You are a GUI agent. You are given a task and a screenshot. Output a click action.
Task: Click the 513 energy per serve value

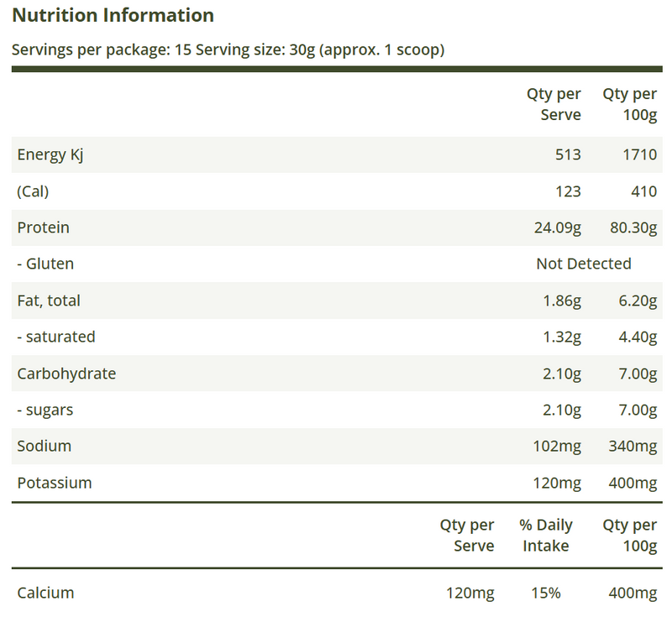[x=567, y=154]
